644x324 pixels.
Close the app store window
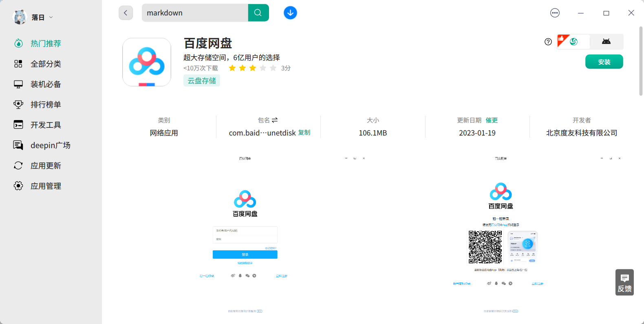pyautogui.click(x=631, y=13)
